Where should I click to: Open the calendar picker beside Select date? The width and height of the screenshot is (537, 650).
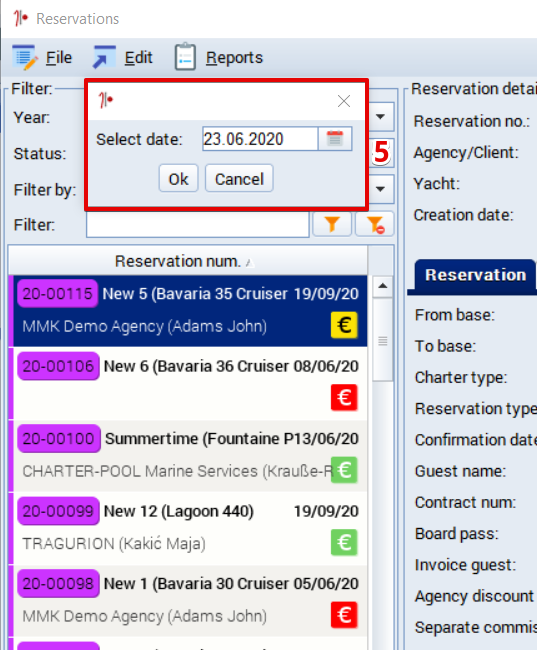click(x=335, y=139)
